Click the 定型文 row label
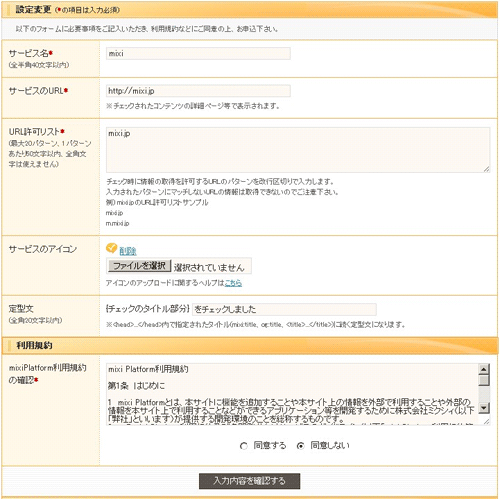The width and height of the screenshot is (500, 499). (x=21, y=309)
